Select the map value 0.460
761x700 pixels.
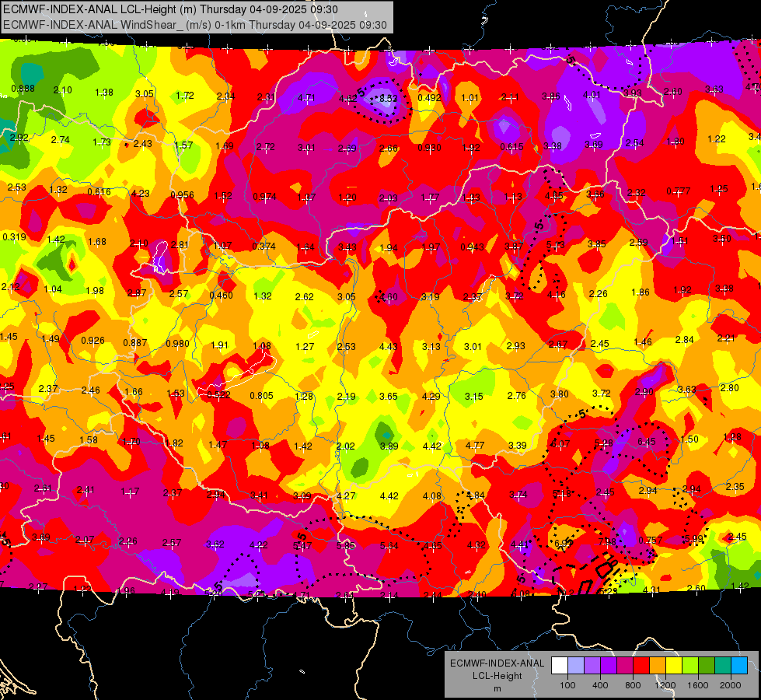pos(221,296)
